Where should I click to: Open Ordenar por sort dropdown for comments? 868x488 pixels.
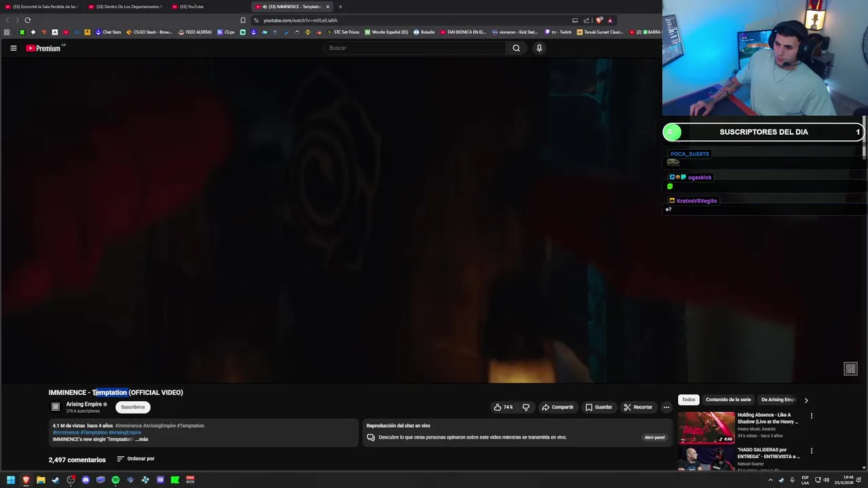click(x=136, y=459)
